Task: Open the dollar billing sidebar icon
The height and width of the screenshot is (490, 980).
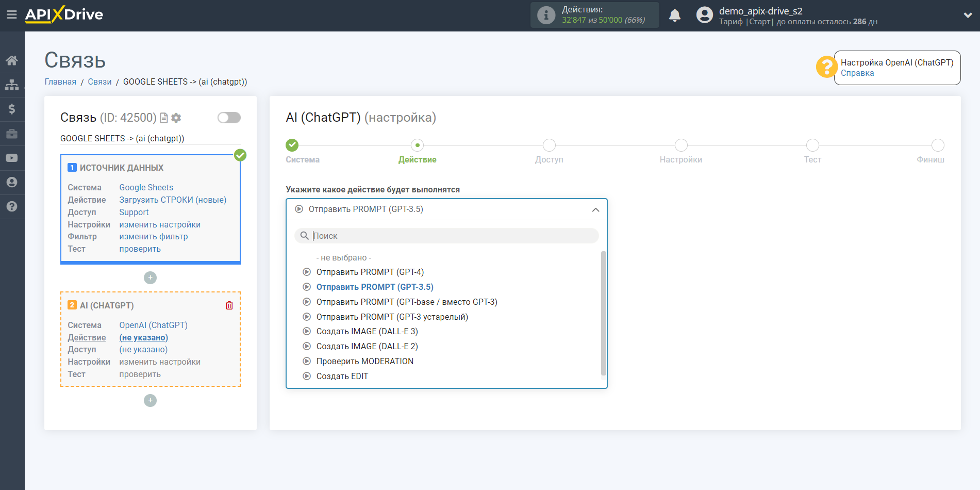Action: pyautogui.click(x=12, y=109)
